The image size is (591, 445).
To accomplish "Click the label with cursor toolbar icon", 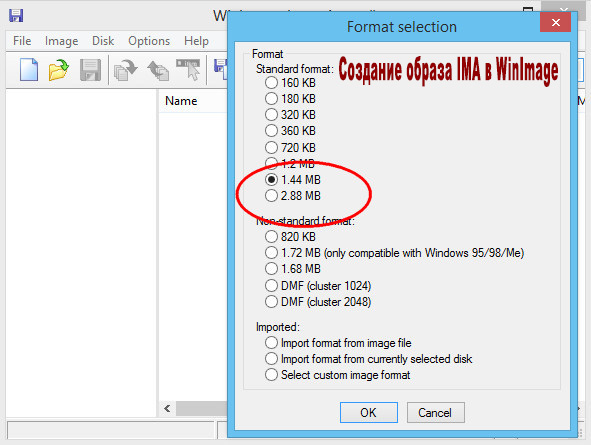I will click(x=188, y=70).
